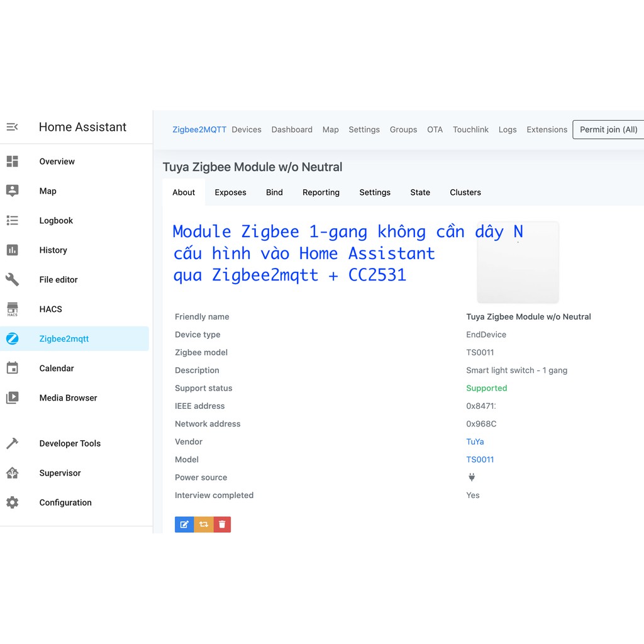Viewport: 644px width, 644px height.
Task: Click the red delete device icon
Action: click(222, 525)
